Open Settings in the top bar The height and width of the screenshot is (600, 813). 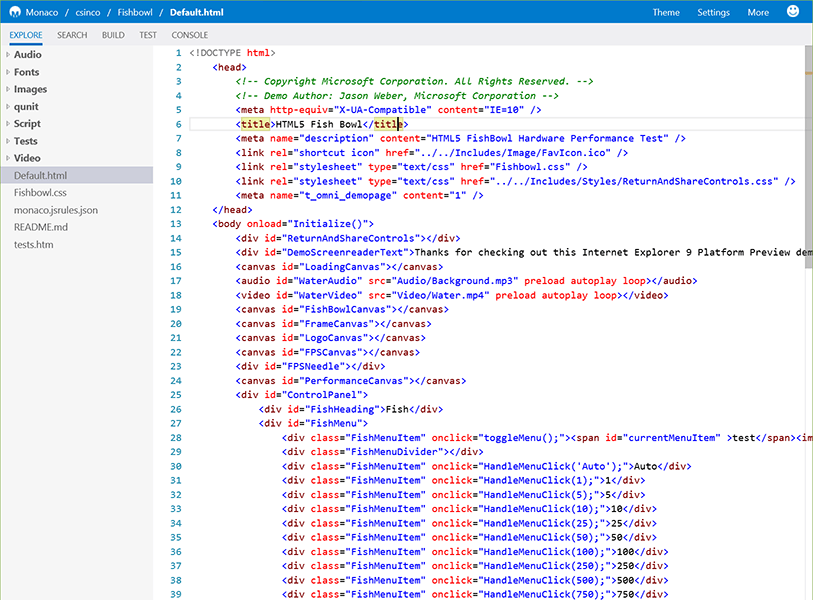(x=713, y=13)
